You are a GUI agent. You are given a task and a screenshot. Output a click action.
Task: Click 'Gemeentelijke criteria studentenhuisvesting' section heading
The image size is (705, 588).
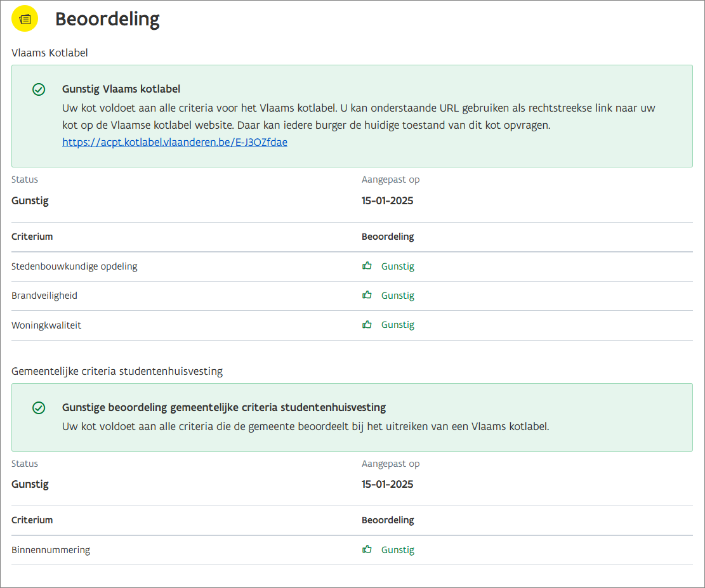[117, 371]
